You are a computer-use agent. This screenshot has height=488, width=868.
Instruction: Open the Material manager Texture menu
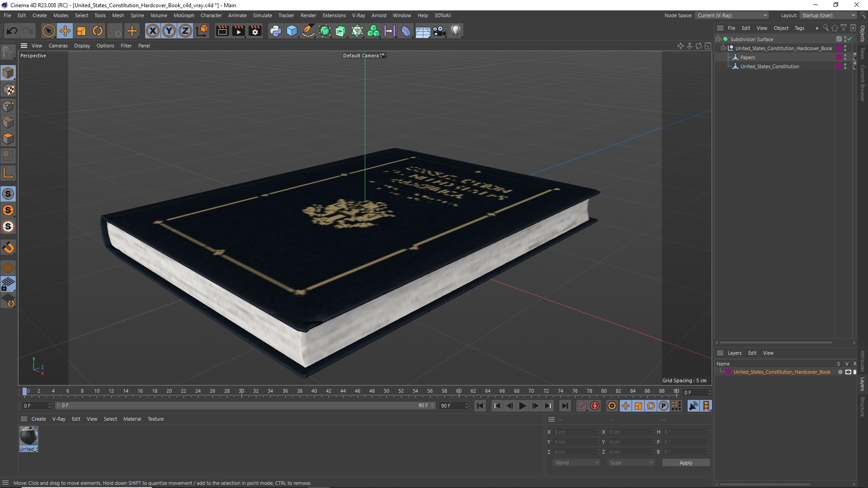[156, 419]
